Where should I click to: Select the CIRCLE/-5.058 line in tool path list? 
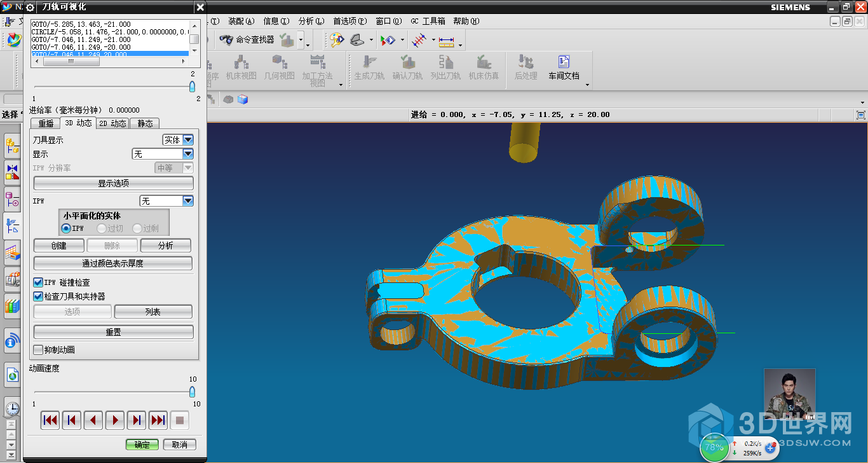click(x=109, y=32)
